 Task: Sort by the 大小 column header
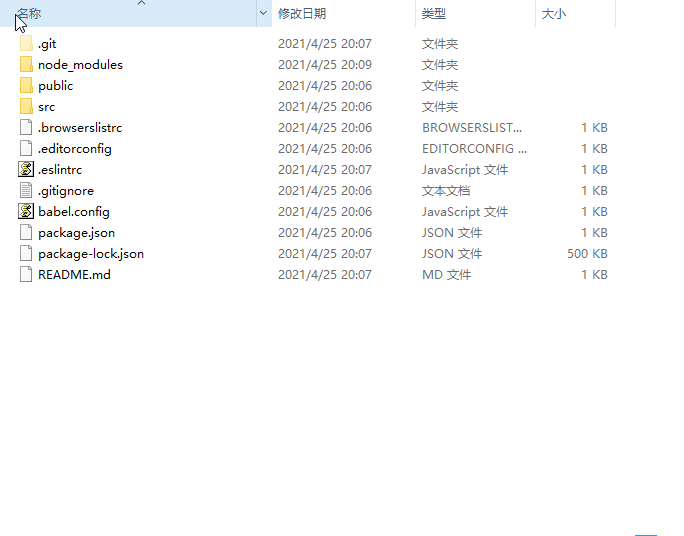pos(575,13)
